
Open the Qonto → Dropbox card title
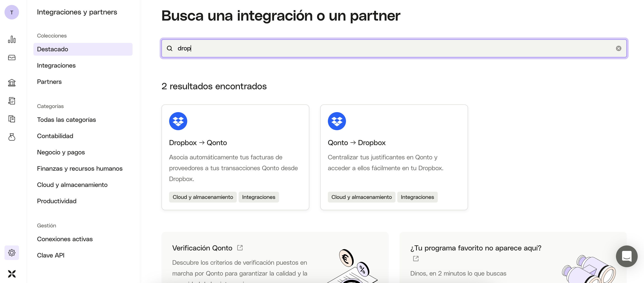[x=357, y=142]
